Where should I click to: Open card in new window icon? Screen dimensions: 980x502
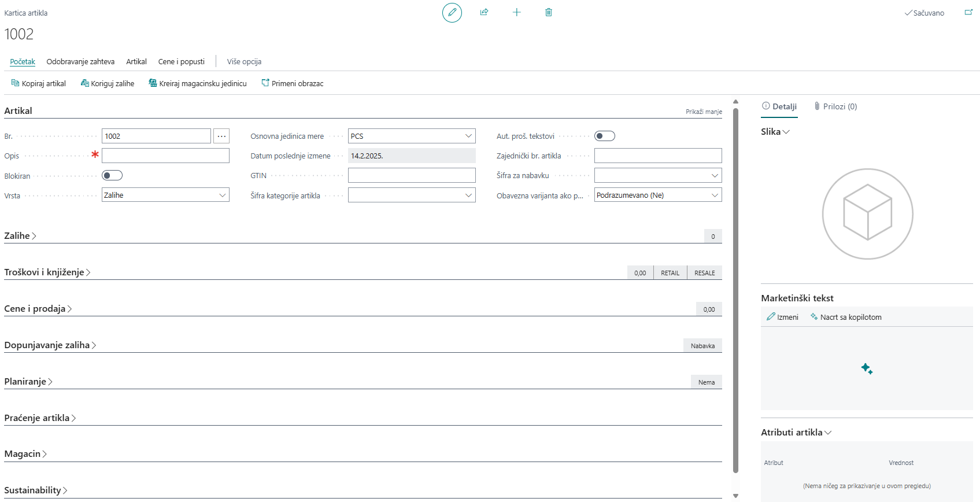(x=968, y=12)
